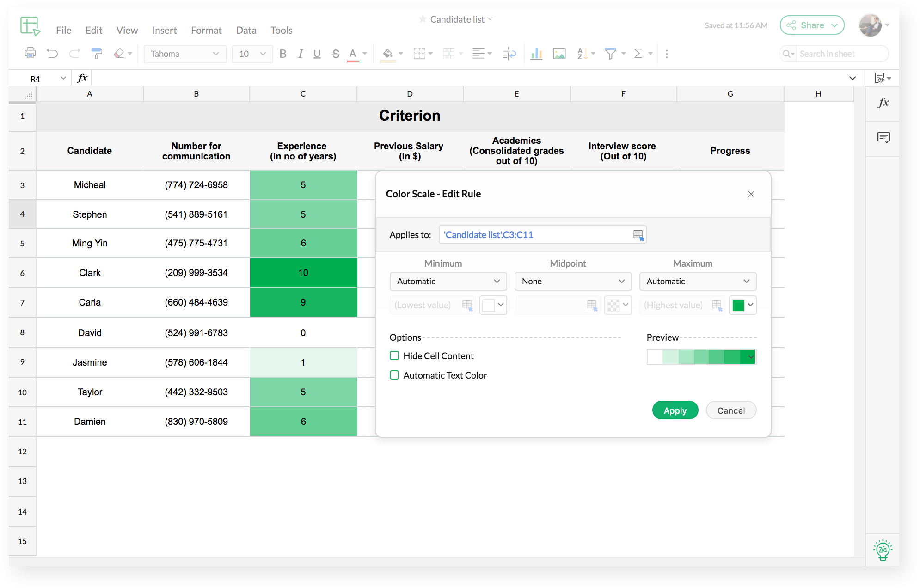Enable Automatic Text Color checkbox
The width and height of the screenshot is (920, 588).
(393, 375)
